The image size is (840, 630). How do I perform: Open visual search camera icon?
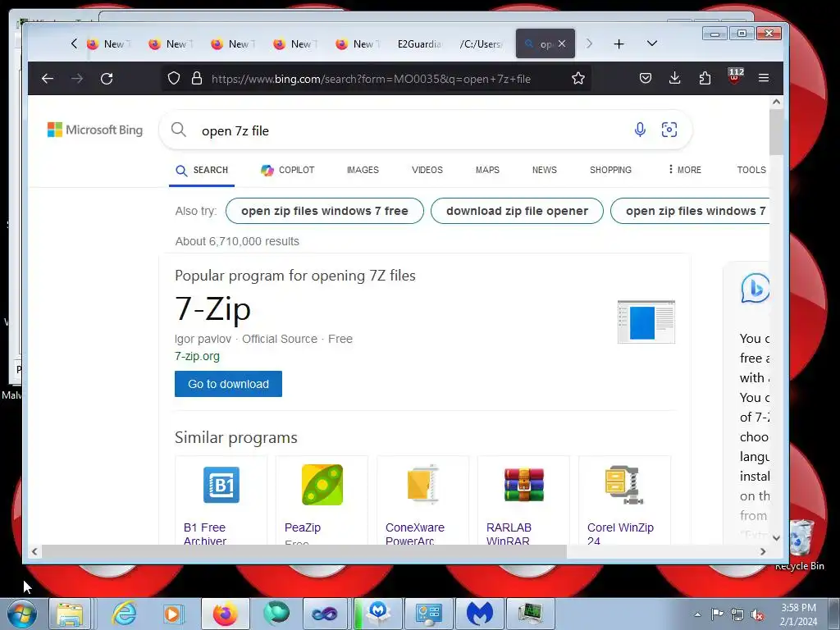(669, 130)
